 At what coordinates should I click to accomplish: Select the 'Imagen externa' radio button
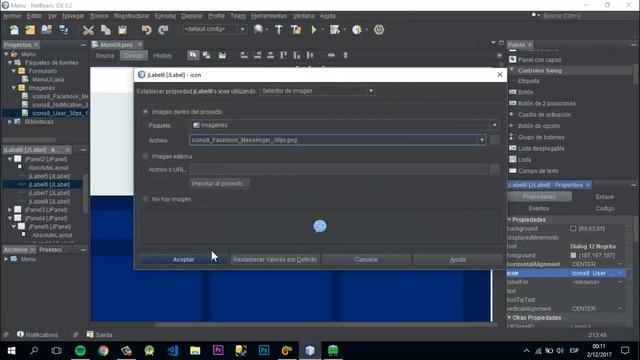pos(145,156)
